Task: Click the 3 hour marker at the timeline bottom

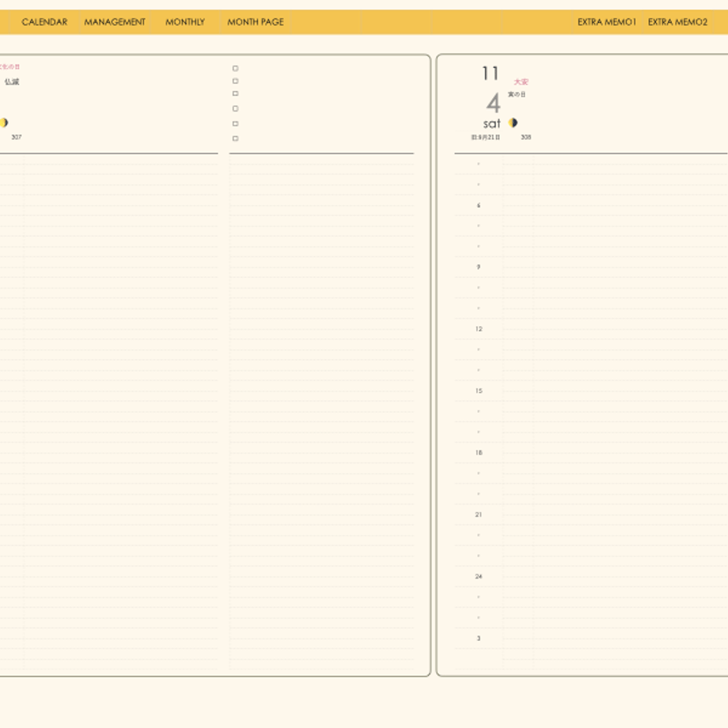Action: click(479, 639)
